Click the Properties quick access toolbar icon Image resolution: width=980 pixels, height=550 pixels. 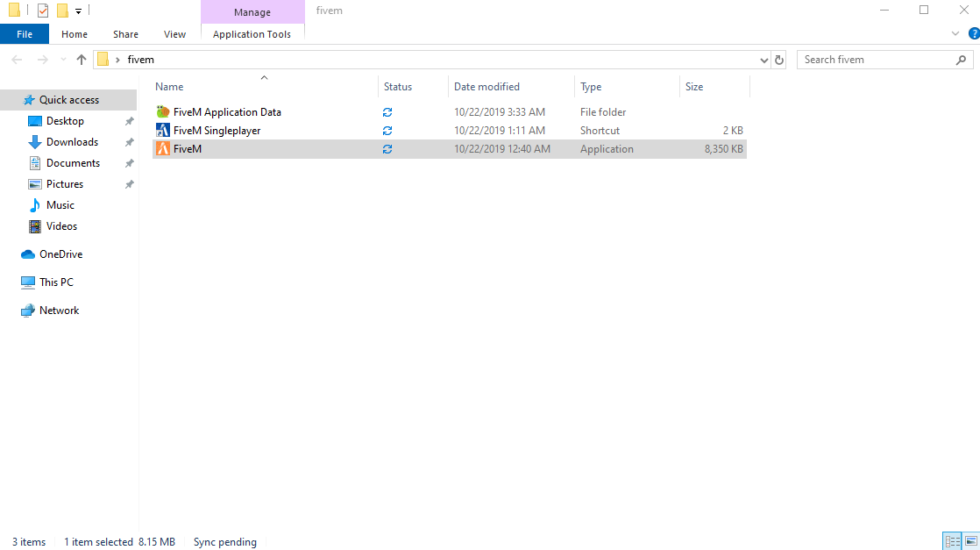coord(43,11)
